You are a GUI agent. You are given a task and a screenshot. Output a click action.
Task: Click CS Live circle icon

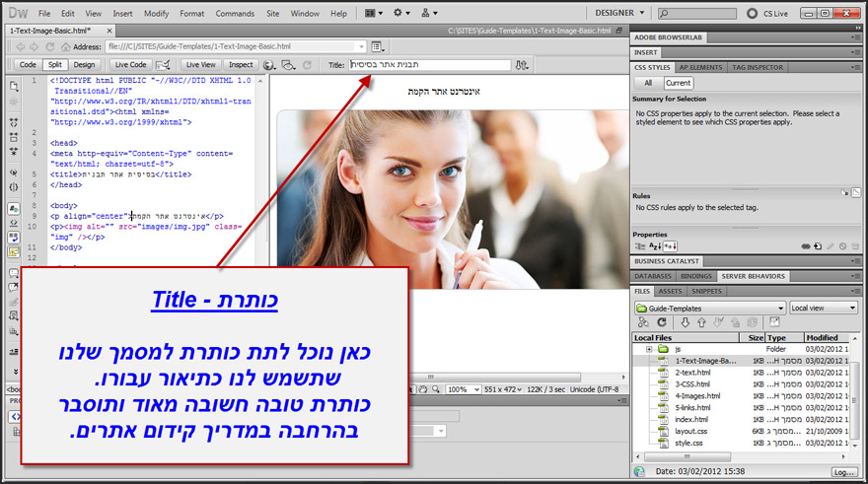pyautogui.click(x=752, y=13)
